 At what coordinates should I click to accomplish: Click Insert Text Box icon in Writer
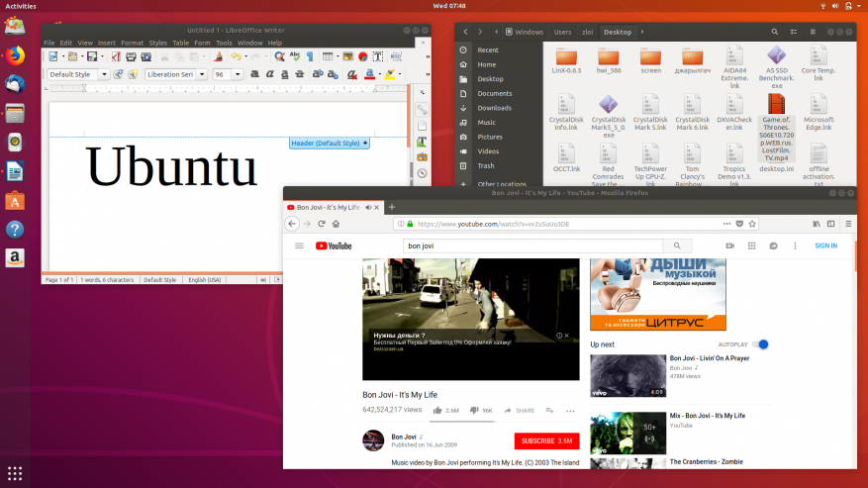pos(378,56)
